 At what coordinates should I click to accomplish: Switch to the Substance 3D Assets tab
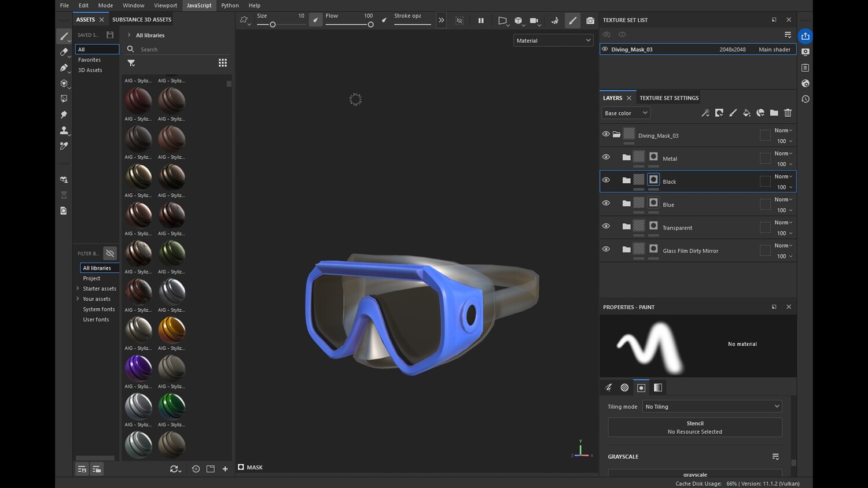(142, 20)
